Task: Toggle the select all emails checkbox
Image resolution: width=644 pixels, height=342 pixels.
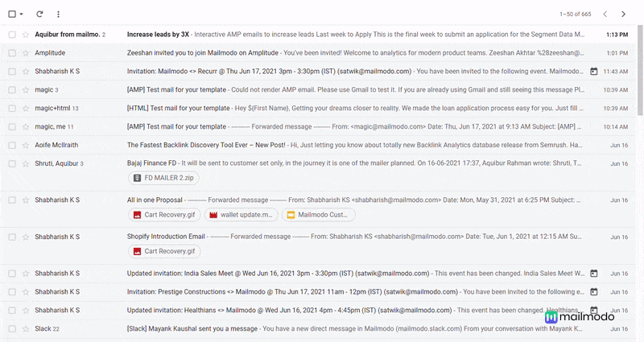Action: [12, 14]
